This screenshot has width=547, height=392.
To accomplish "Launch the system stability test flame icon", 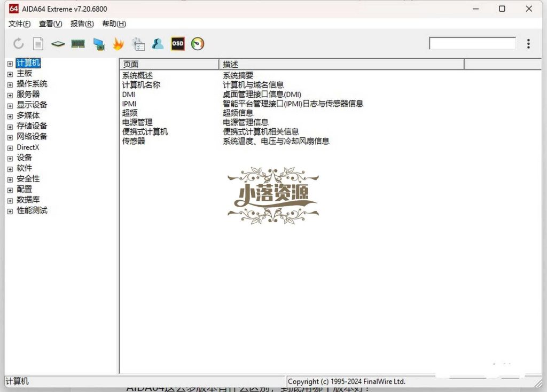I will pos(118,44).
